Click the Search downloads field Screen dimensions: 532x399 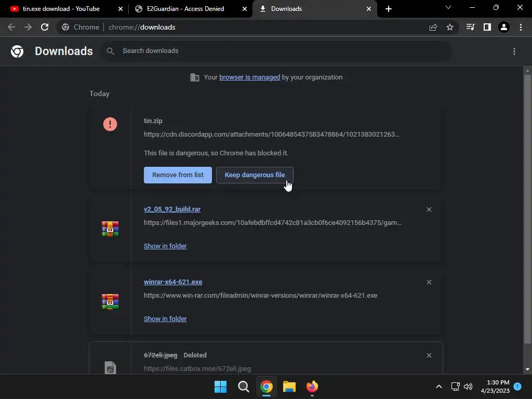275,51
